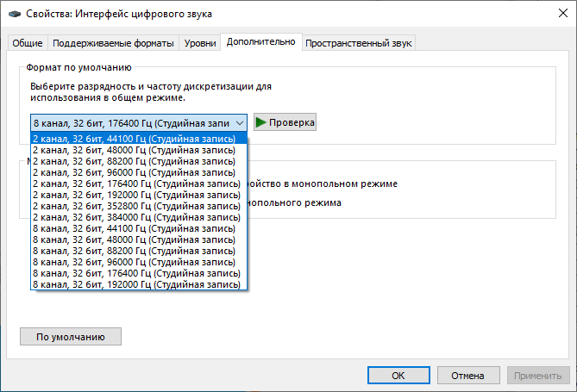
Task: Choose 8 канал, 32 бит, 44100 Гц
Action: pos(139,228)
